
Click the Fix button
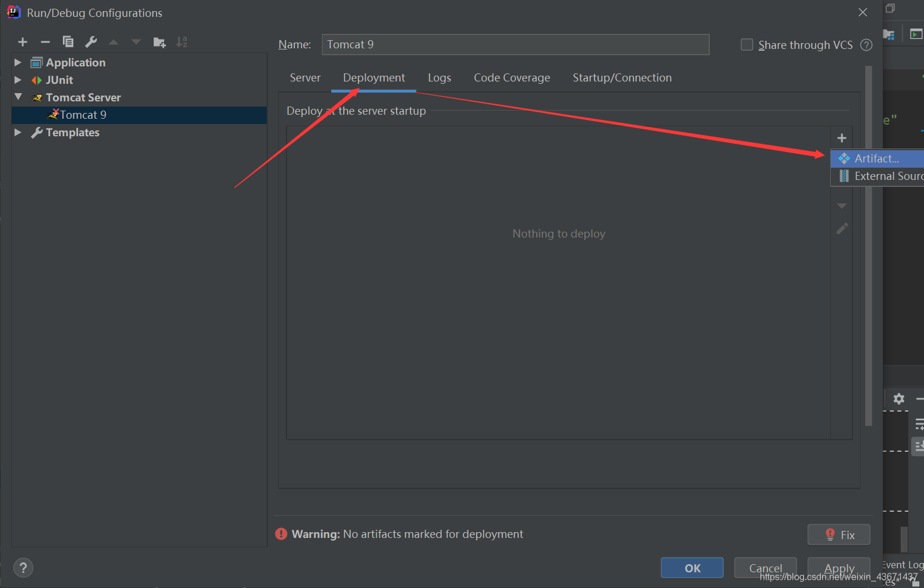tap(838, 534)
